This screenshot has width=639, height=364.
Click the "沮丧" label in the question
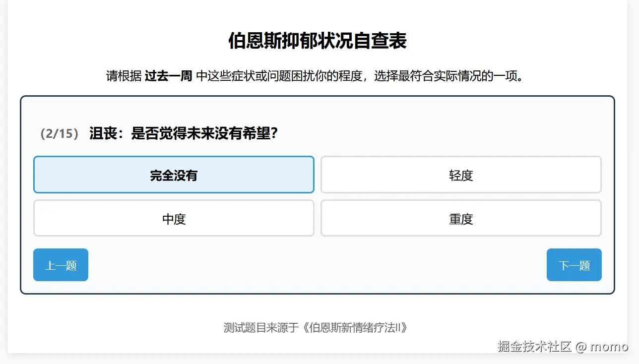point(103,134)
